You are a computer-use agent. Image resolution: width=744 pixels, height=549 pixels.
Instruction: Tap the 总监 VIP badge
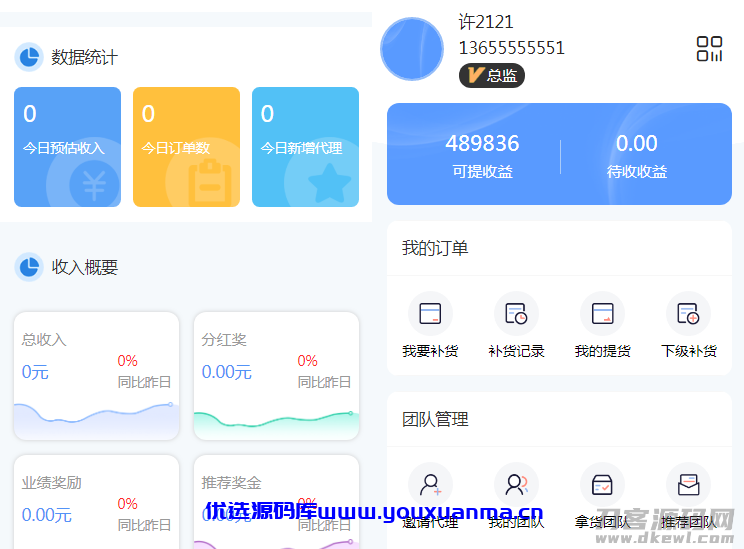click(492, 75)
